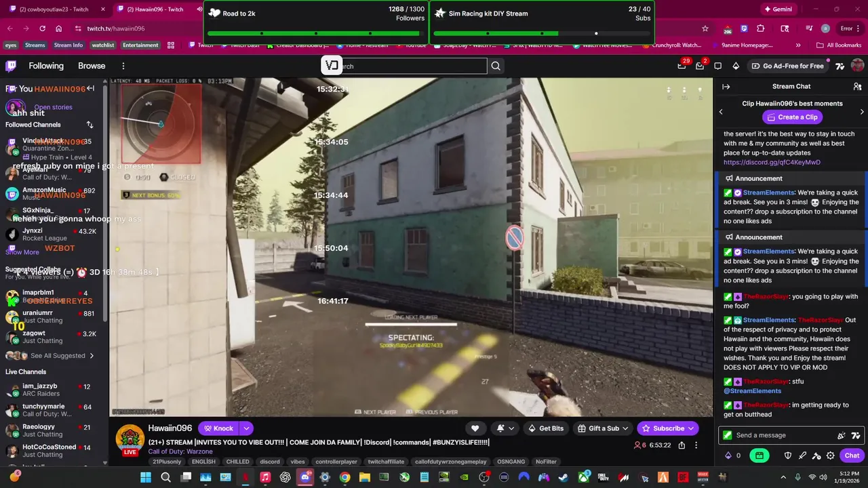
Task: Click the Go Ad-Free for Free button
Action: [787, 66]
